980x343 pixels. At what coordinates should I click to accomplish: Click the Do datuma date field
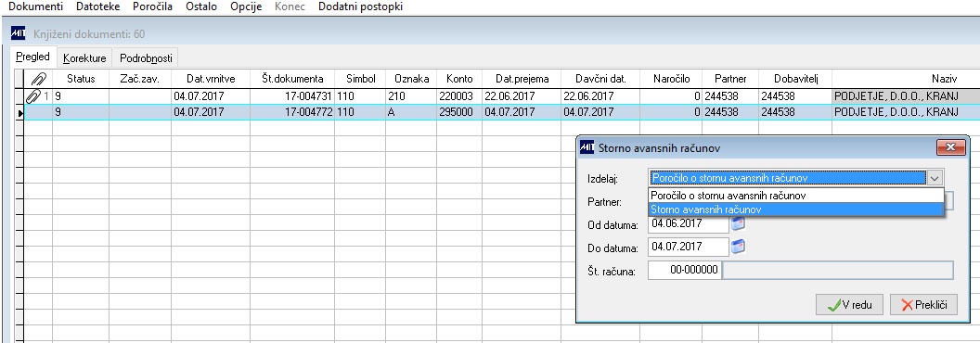(688, 247)
